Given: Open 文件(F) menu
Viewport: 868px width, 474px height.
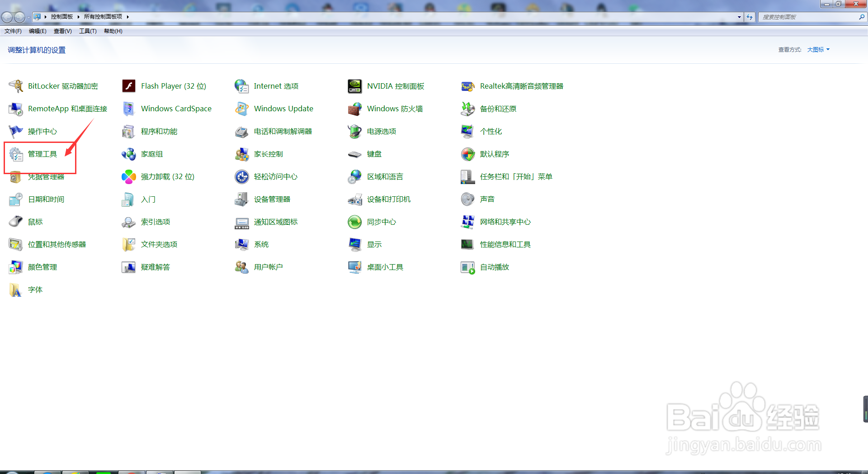Looking at the screenshot, I should point(13,31).
